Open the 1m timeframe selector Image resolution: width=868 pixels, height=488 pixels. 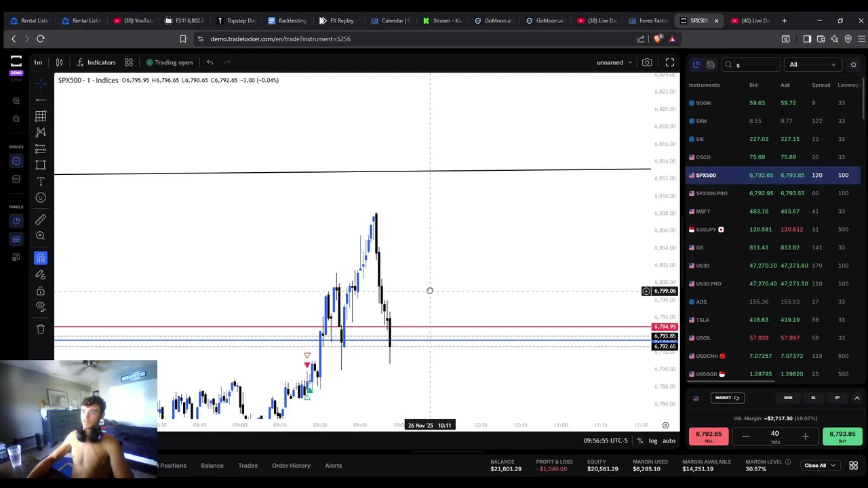[38, 62]
